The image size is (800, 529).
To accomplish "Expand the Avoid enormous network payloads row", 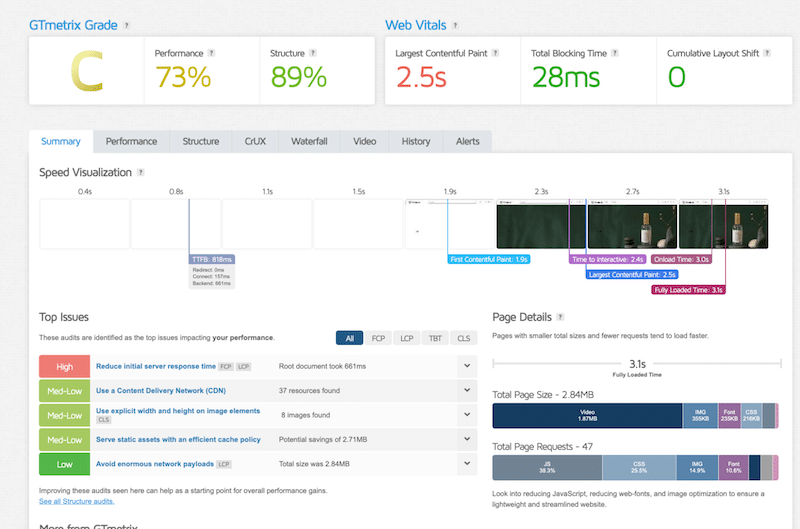I will click(466, 464).
